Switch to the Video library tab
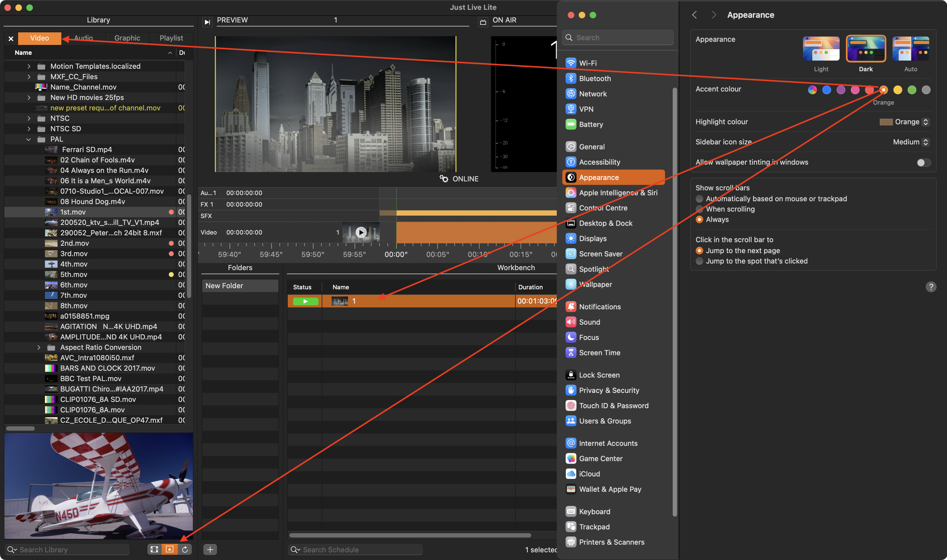This screenshot has width=947, height=560. click(40, 38)
